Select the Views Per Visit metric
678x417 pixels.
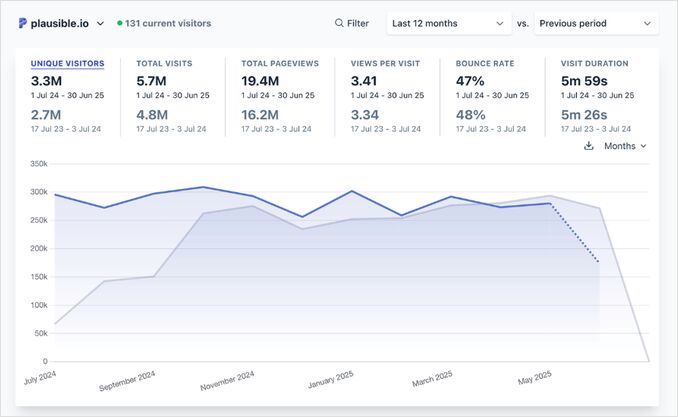(x=384, y=63)
